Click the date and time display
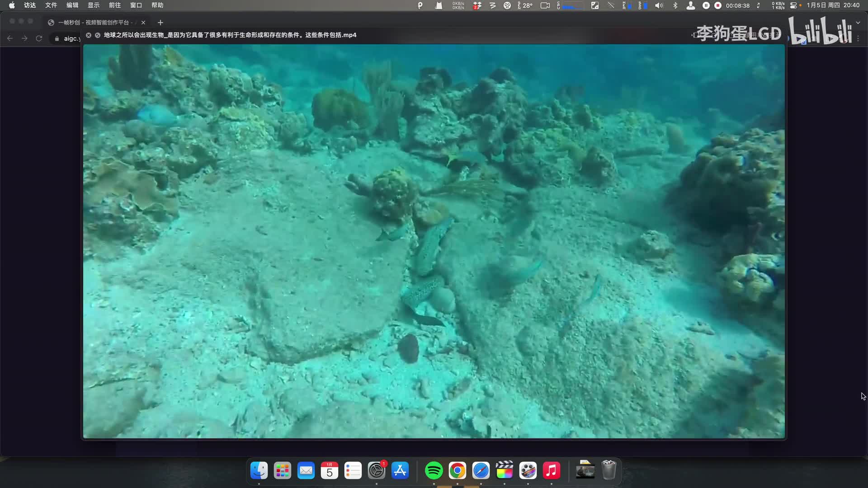This screenshot has width=868, height=488. (x=833, y=5)
